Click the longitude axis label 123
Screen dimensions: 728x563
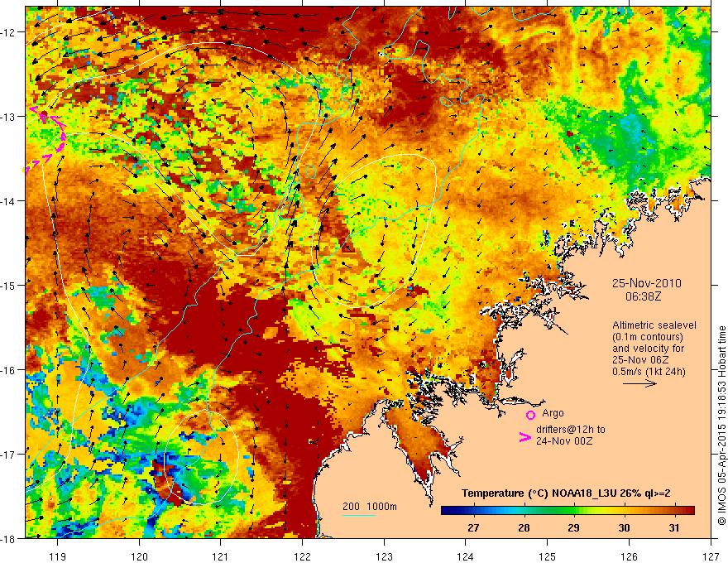(x=384, y=556)
